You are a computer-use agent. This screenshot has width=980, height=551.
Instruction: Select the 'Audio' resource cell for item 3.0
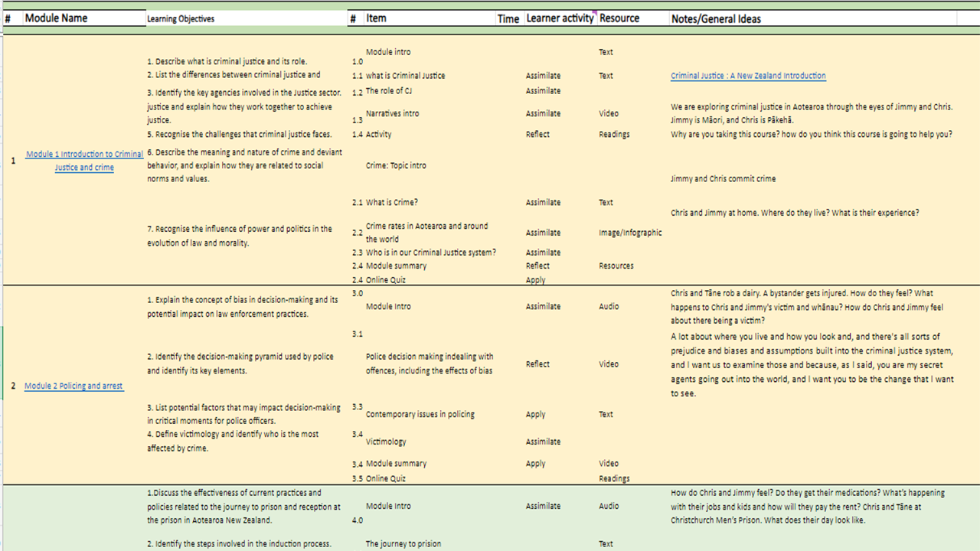coord(609,306)
